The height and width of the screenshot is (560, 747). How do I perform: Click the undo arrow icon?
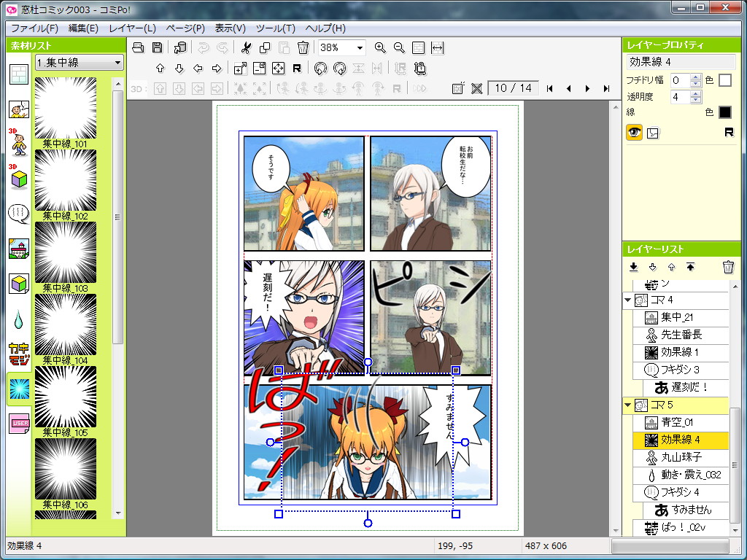[204, 47]
